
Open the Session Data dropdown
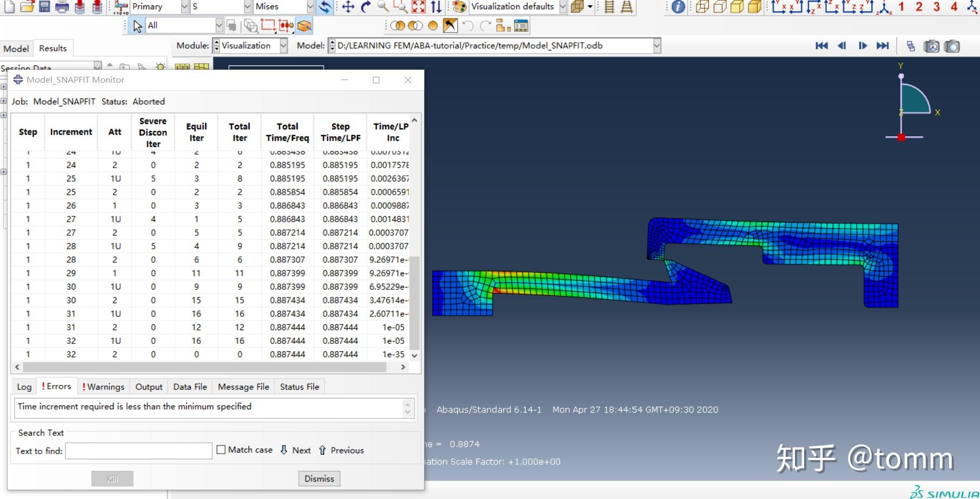(x=97, y=66)
